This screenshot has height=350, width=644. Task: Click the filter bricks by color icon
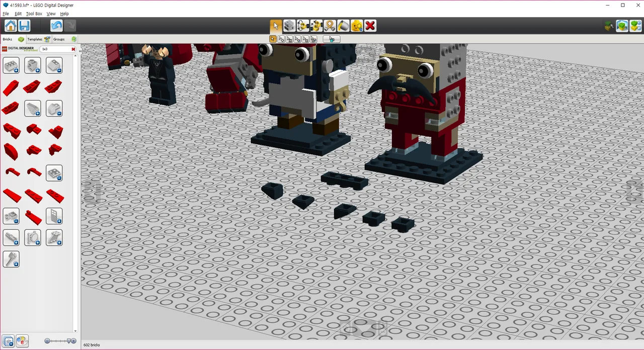22,341
